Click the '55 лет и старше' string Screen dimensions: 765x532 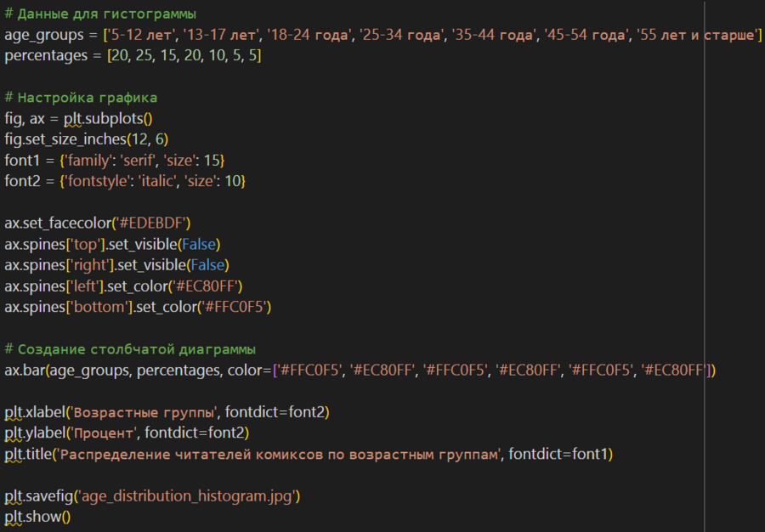[x=701, y=35]
